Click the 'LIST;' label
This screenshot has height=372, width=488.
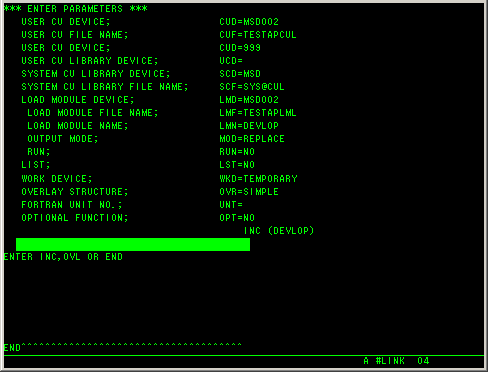36,165
